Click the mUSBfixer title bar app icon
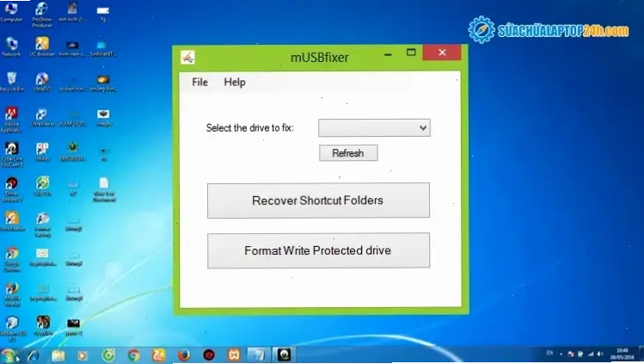The height and width of the screenshot is (364, 644). coord(187,57)
